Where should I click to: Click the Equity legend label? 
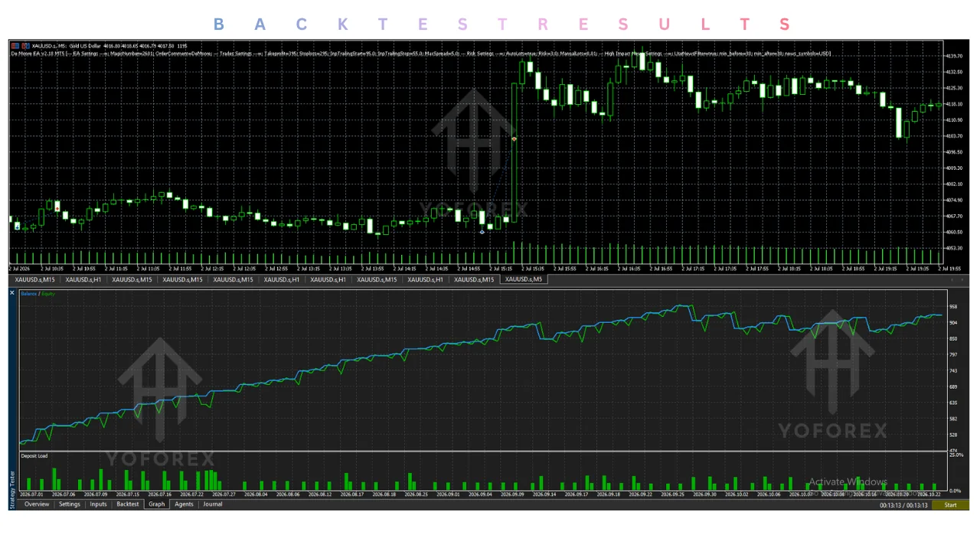pos(48,294)
